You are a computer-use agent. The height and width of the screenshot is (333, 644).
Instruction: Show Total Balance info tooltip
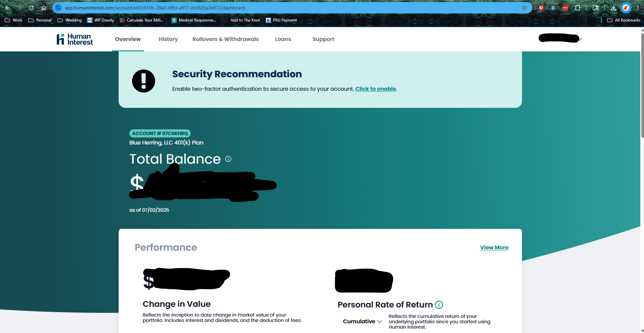coord(228,159)
